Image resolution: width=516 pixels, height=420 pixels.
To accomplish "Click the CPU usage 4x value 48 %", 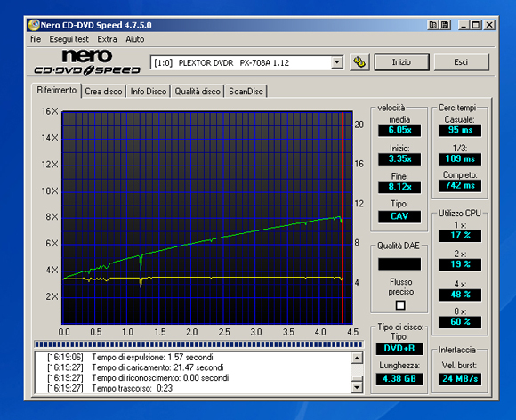I will (x=460, y=295).
